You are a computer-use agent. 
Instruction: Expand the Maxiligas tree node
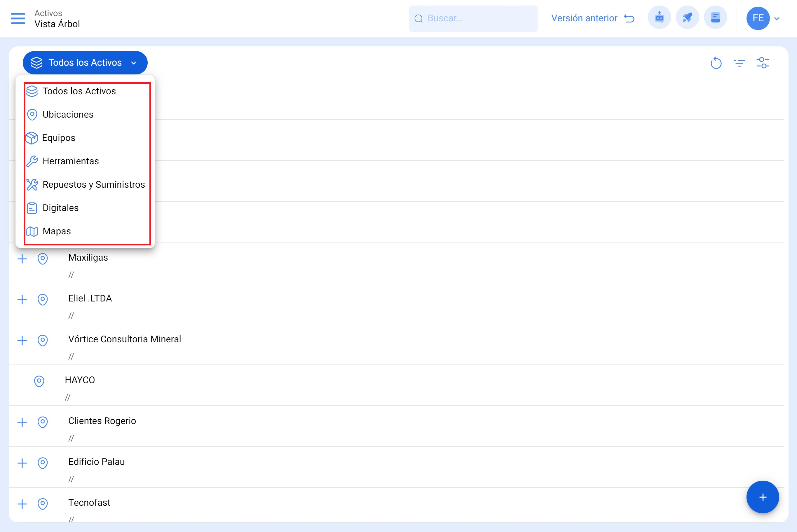22,259
